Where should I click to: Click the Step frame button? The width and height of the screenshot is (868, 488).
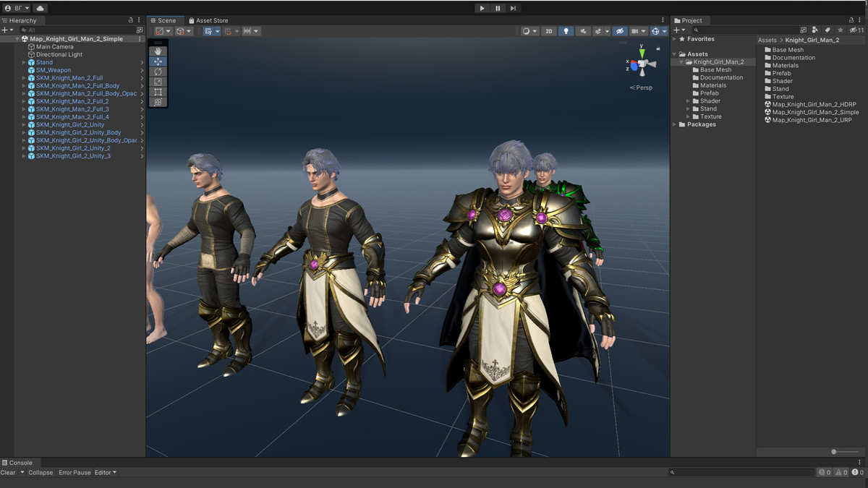(x=513, y=8)
